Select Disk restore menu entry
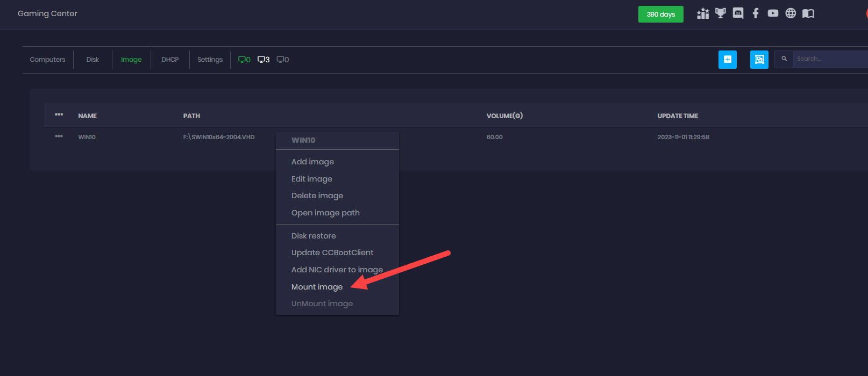The height and width of the screenshot is (376, 868). point(314,236)
